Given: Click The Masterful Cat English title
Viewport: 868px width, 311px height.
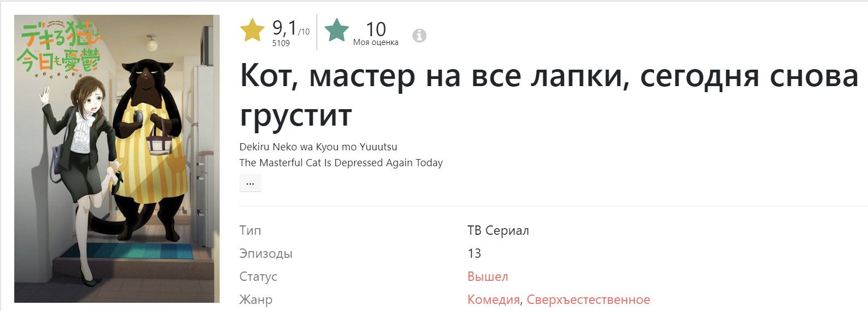Looking at the screenshot, I should click(x=341, y=163).
